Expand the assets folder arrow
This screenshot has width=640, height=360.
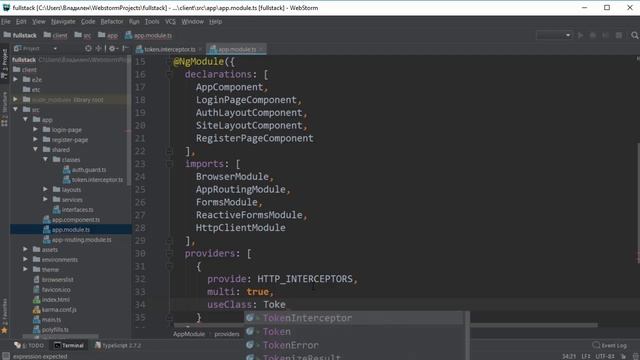pos(25,250)
